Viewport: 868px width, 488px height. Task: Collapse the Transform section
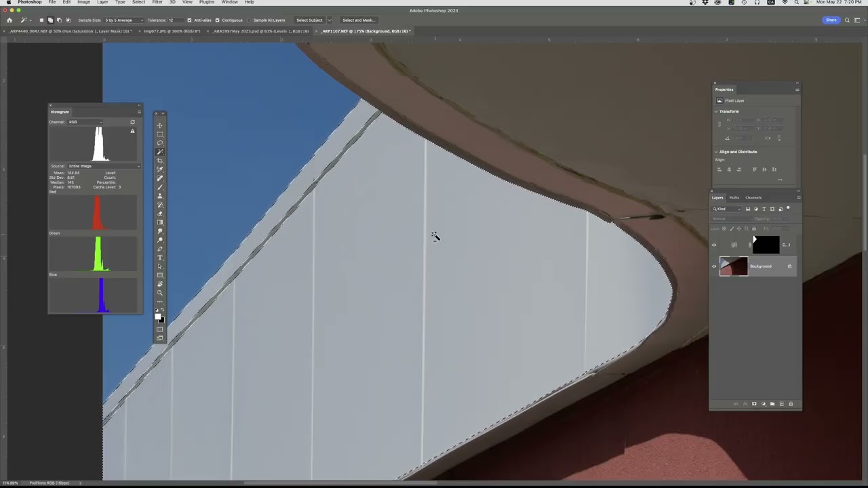pyautogui.click(x=716, y=111)
